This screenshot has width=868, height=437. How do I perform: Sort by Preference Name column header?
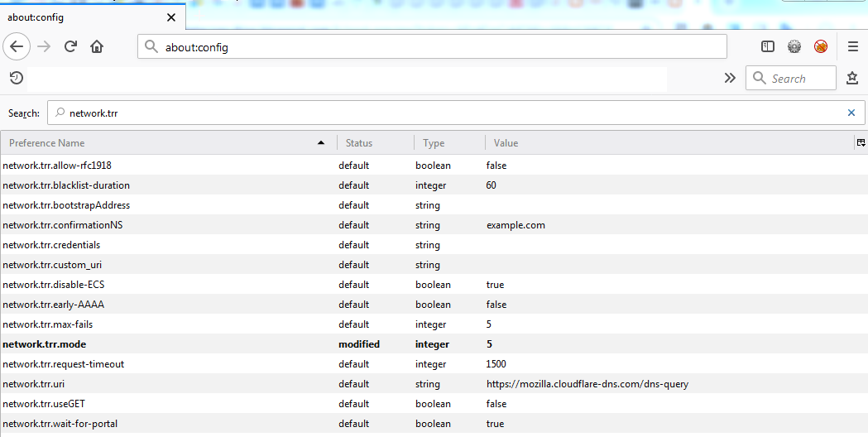(168, 143)
